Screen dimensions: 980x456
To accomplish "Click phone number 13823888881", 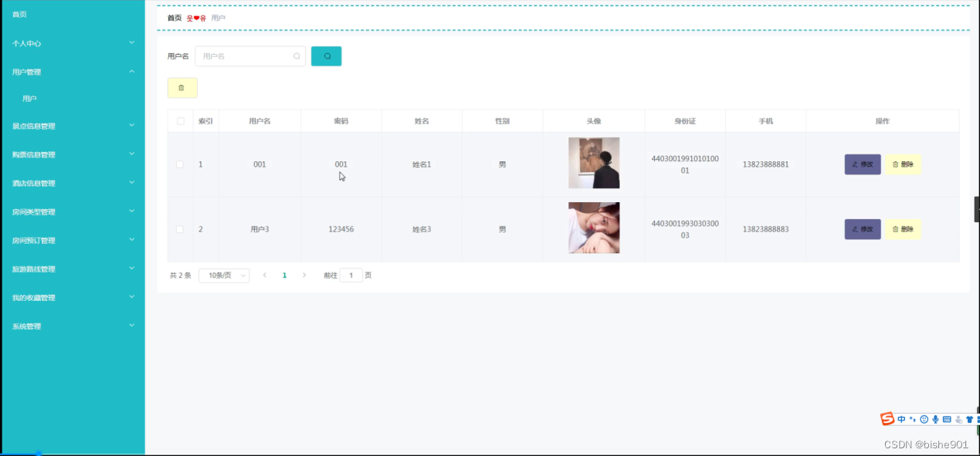I will (765, 164).
